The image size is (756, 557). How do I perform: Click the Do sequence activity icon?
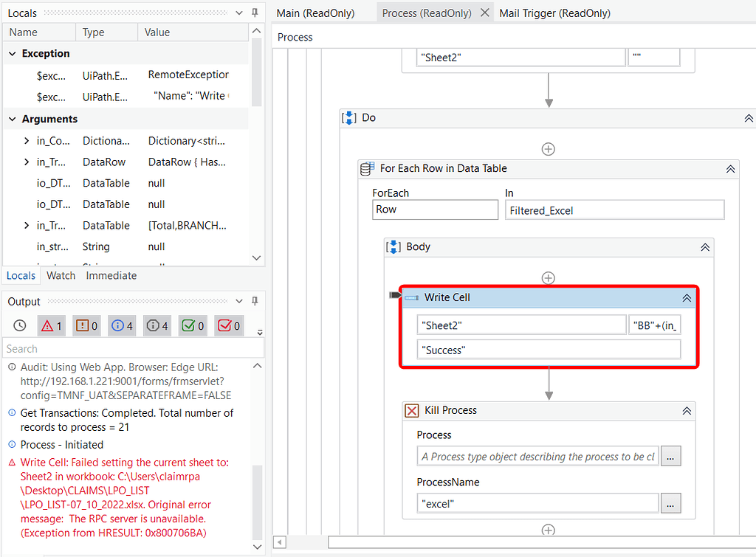click(348, 117)
